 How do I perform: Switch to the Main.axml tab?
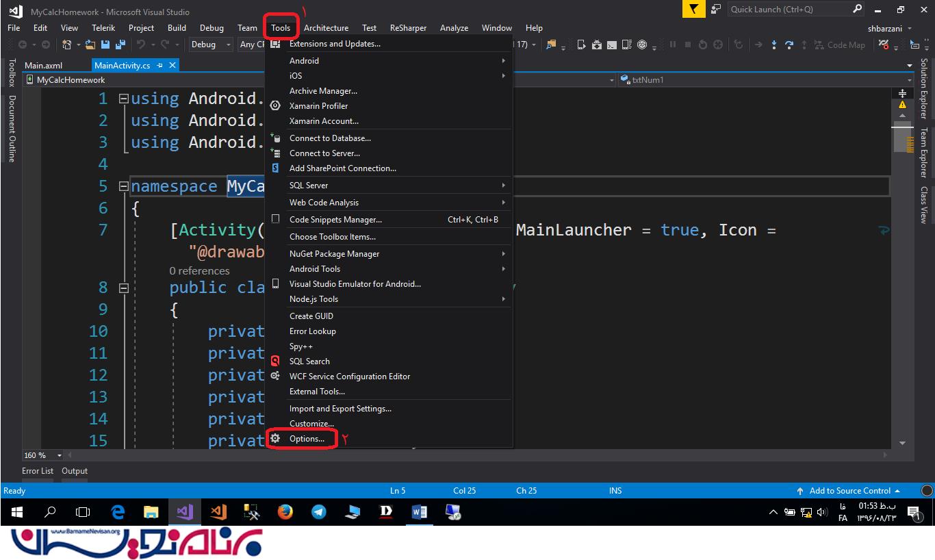[x=43, y=66]
